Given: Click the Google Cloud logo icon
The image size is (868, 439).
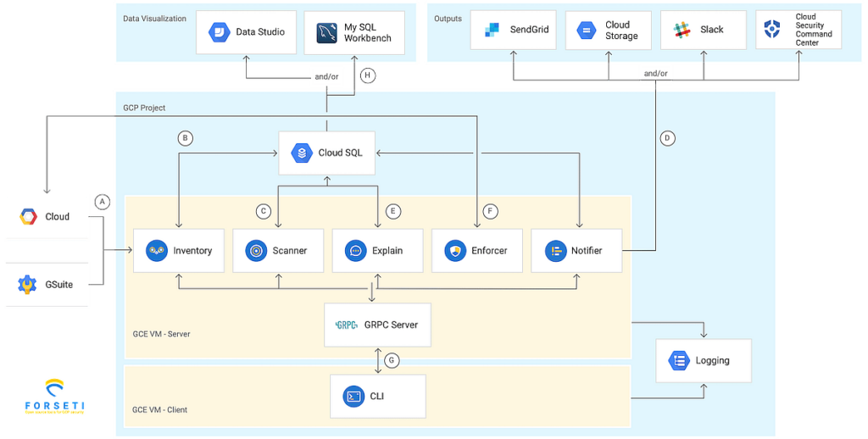Looking at the screenshot, I should (29, 216).
